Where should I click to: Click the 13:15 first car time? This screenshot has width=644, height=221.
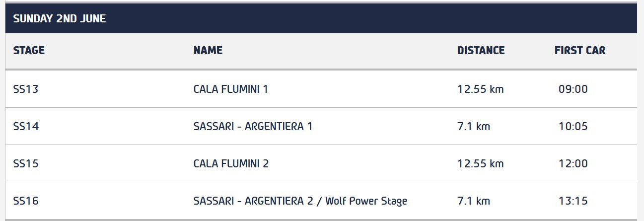(573, 201)
